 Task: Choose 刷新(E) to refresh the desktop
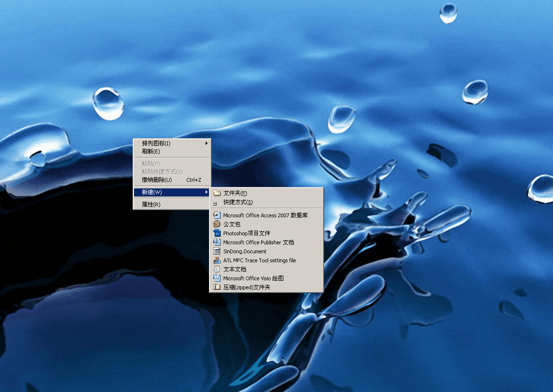tap(172, 151)
